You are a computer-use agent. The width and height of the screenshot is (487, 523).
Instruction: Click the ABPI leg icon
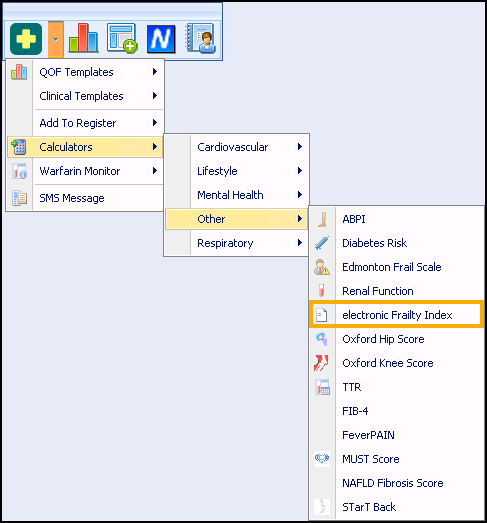pyautogui.click(x=322, y=219)
